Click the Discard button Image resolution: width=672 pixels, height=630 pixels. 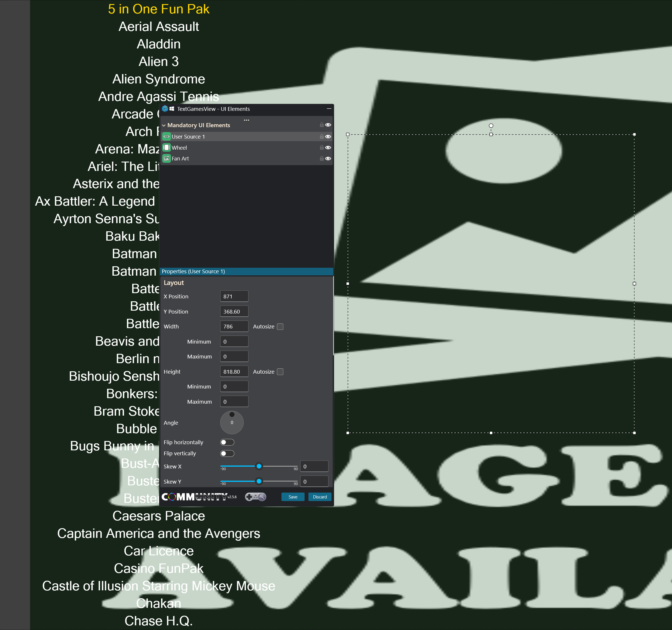(x=320, y=497)
